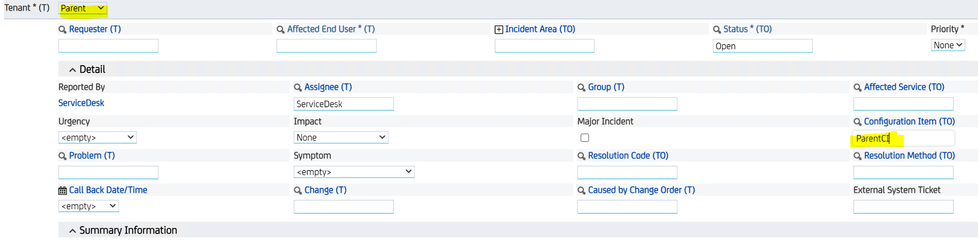Expand the Symptom dropdown list

[x=354, y=172]
